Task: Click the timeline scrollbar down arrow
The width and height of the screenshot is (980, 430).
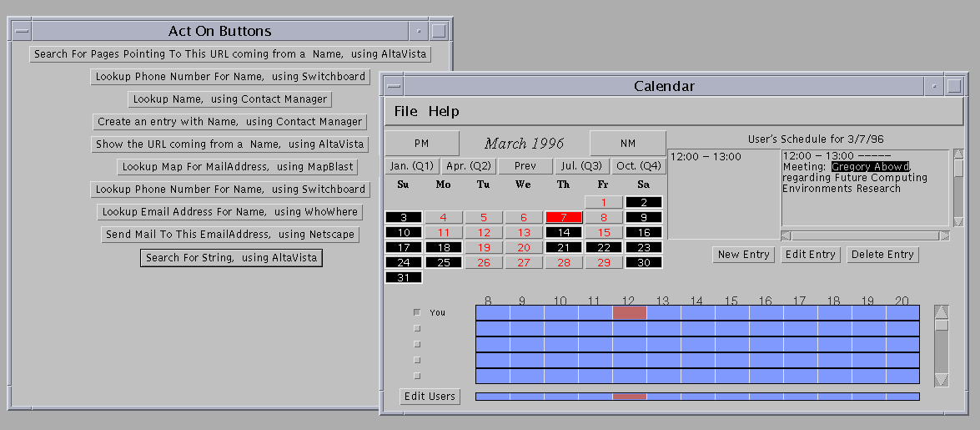Action: (942, 380)
